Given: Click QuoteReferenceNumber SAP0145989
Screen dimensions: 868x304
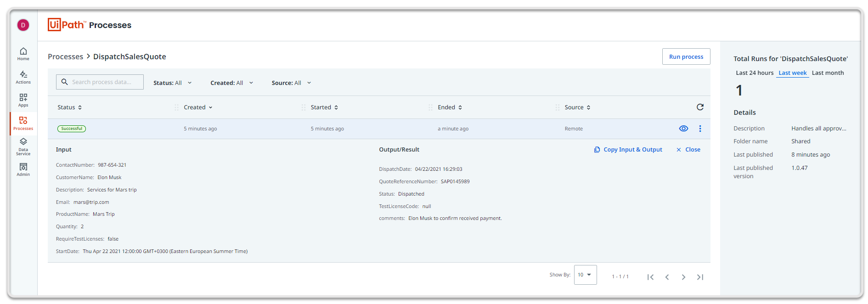Looking at the screenshot, I should pyautogui.click(x=455, y=181).
